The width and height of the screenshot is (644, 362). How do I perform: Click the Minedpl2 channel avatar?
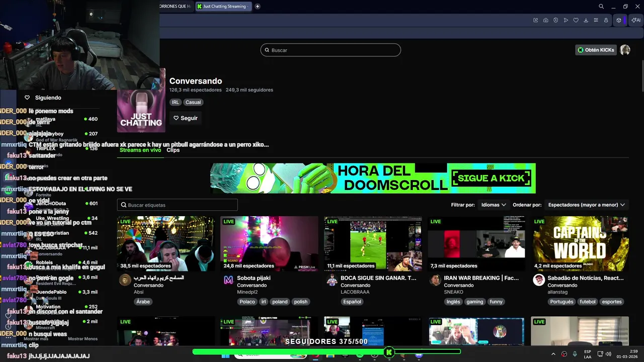(228, 280)
